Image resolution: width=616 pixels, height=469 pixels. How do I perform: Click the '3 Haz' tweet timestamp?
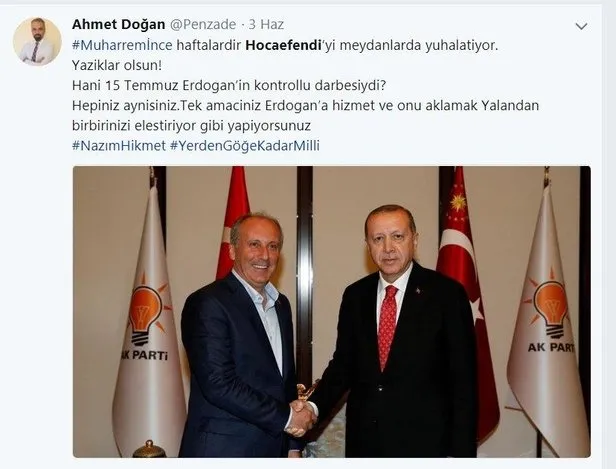[266, 24]
